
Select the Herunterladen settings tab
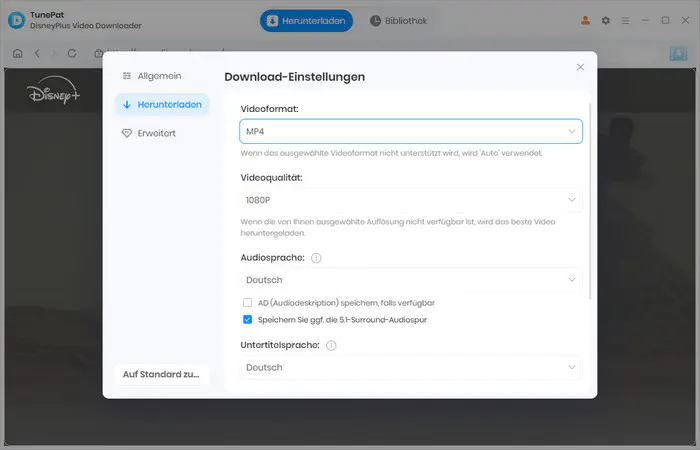[162, 104]
